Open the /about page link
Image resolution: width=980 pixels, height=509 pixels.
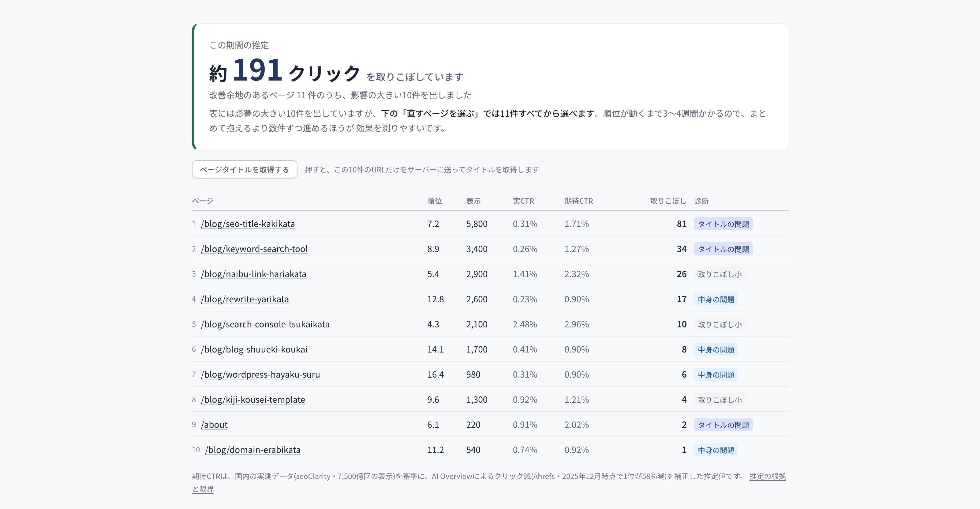[214, 425]
